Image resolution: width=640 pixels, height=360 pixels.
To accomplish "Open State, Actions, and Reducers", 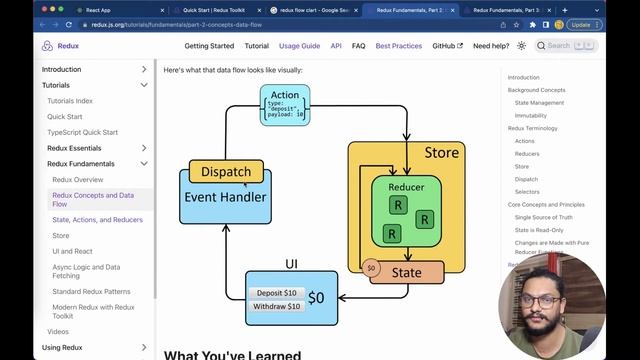I will pyautogui.click(x=98, y=220).
